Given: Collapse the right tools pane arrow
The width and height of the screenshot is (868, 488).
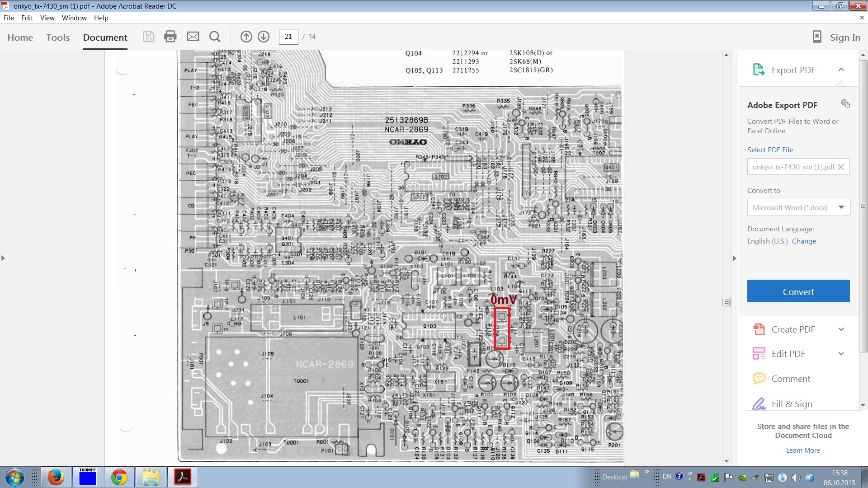Looking at the screenshot, I should click(734, 258).
